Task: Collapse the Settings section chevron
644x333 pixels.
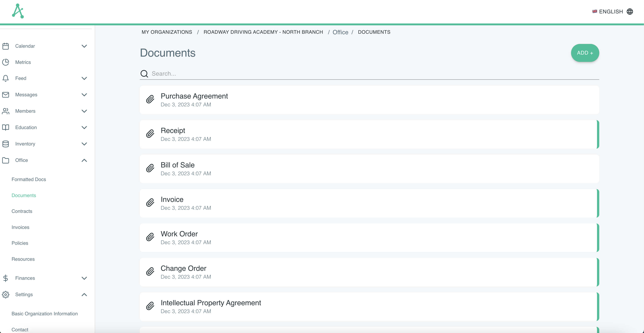Action: click(84, 294)
